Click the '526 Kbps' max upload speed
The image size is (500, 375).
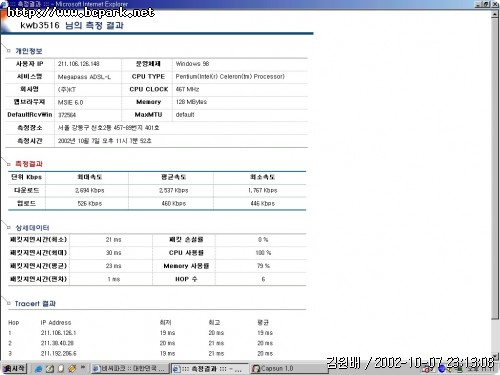tap(90, 203)
